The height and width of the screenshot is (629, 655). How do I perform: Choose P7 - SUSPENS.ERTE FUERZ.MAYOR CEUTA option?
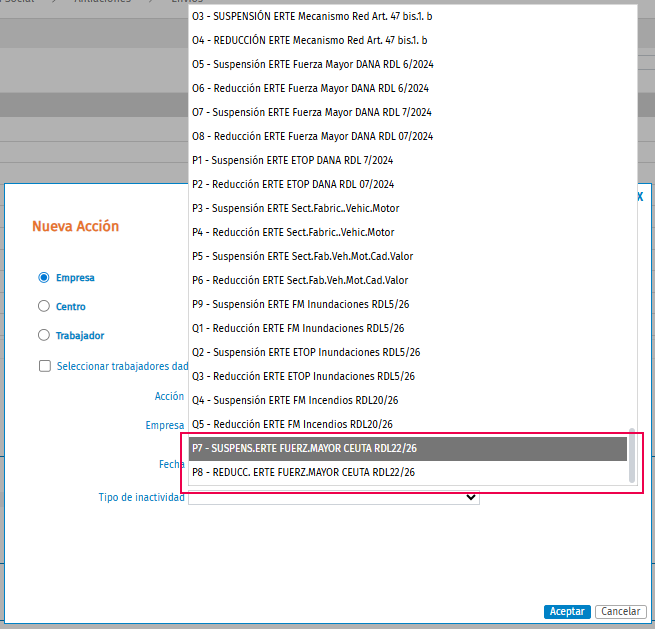(408, 449)
